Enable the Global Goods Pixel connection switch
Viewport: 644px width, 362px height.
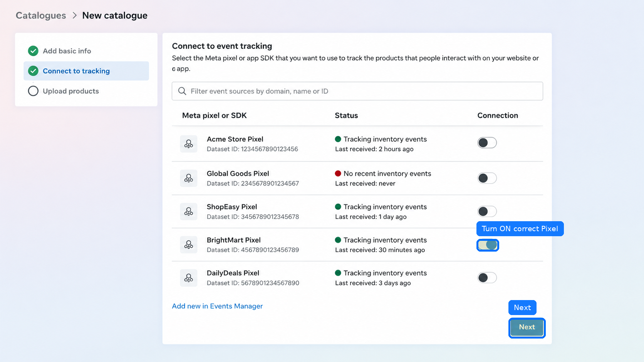[487, 178]
